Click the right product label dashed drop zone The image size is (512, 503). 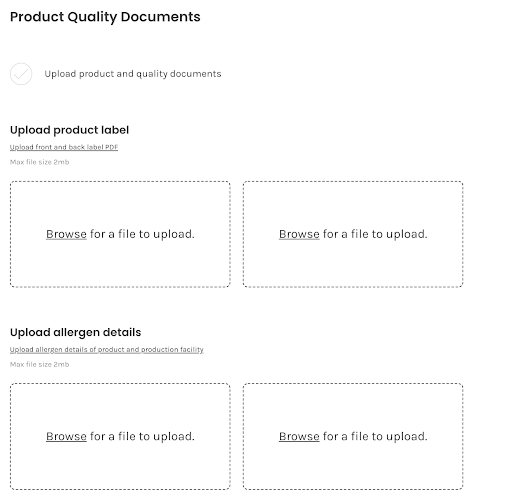coord(353,234)
